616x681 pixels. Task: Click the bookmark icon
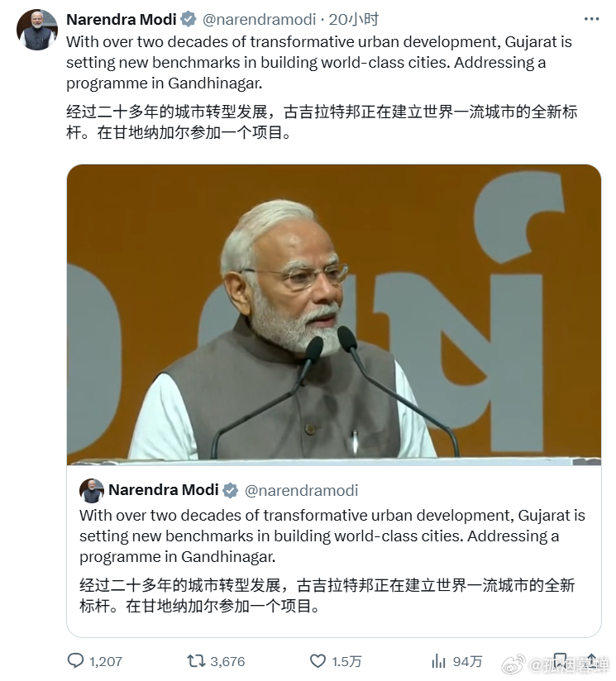click(x=561, y=660)
